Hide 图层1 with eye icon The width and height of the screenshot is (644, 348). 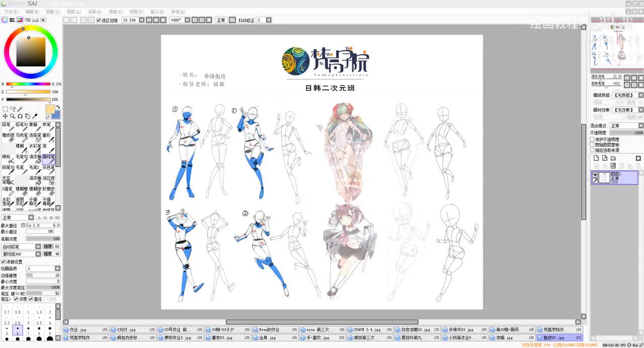595,175
